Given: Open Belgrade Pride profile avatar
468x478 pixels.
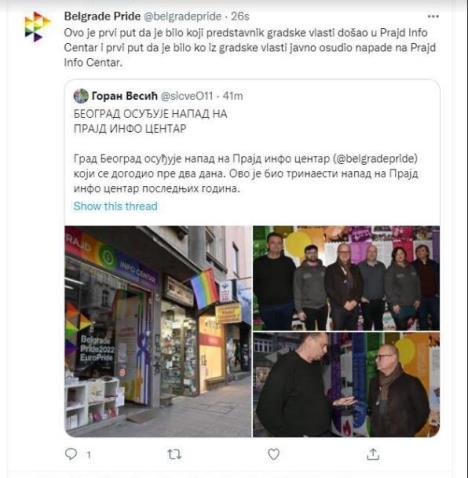Looking at the screenshot, I should point(37,26).
